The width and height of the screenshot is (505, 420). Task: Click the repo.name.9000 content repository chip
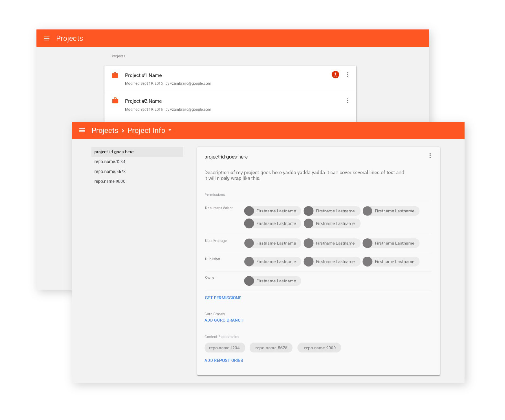point(319,348)
